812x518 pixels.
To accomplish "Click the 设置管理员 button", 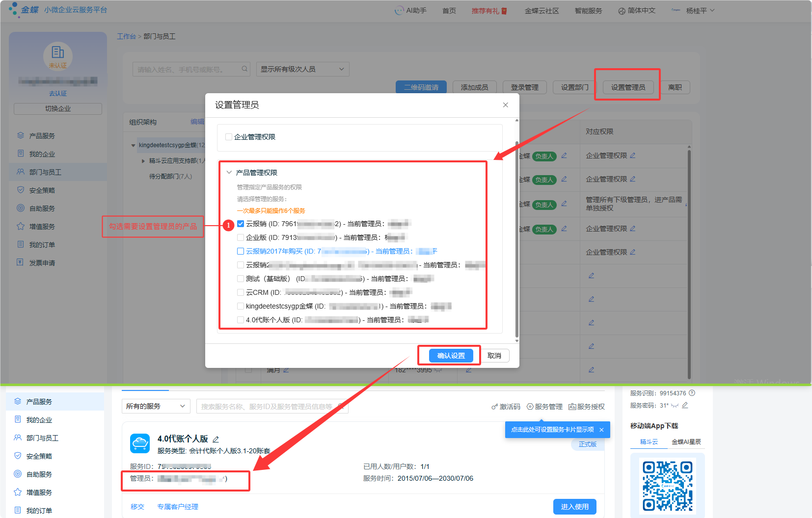I will 628,87.
